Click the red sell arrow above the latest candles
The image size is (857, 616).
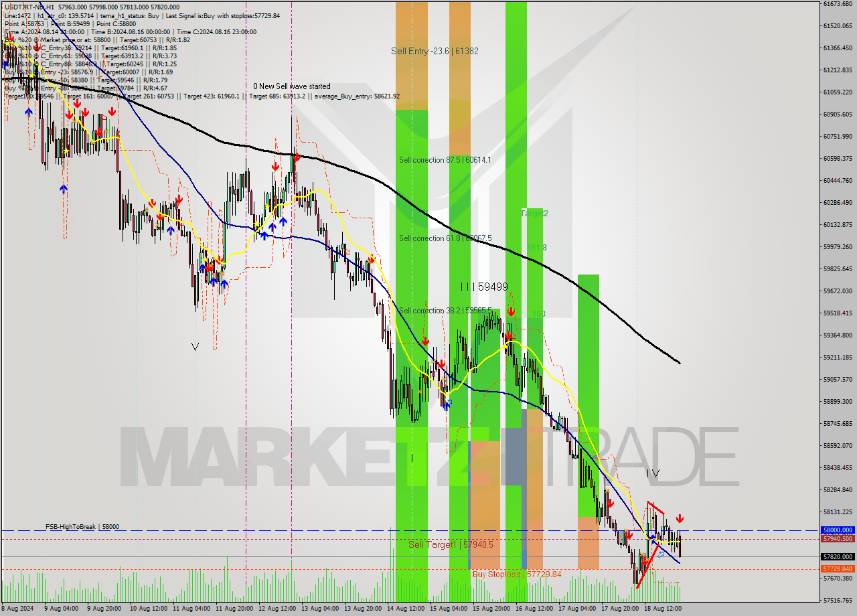pyautogui.click(x=680, y=518)
